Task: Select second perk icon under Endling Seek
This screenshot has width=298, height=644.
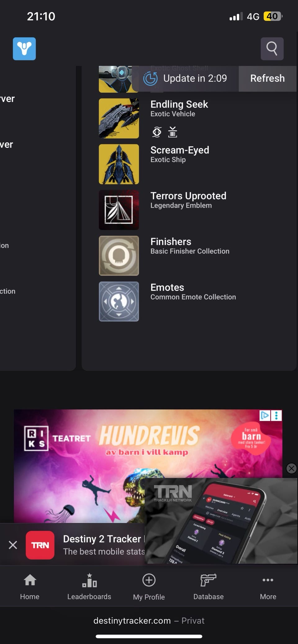Action: [x=173, y=132]
